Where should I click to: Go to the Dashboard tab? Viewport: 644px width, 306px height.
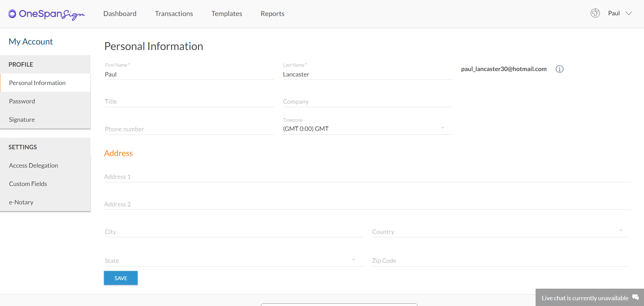pyautogui.click(x=120, y=14)
